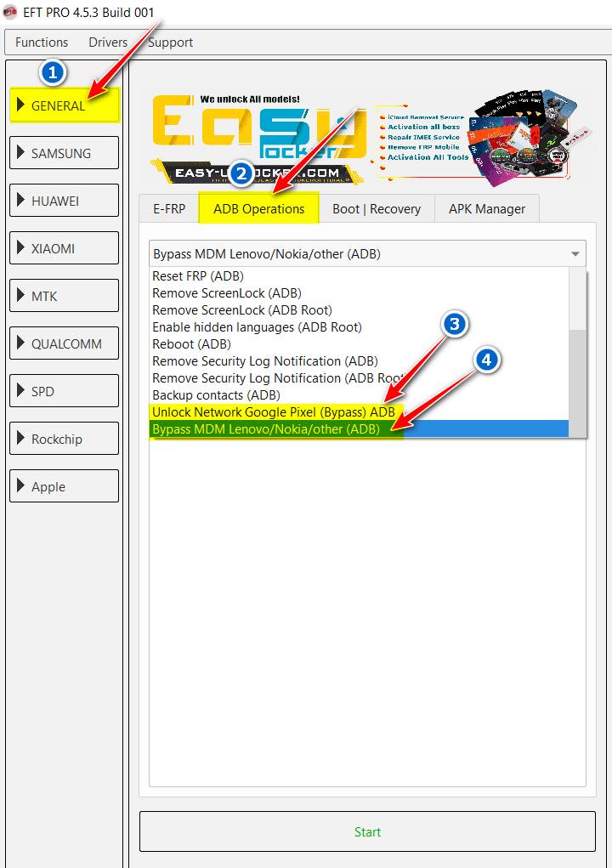Open the Functions menu
This screenshot has height=868, width=612.
[x=42, y=42]
